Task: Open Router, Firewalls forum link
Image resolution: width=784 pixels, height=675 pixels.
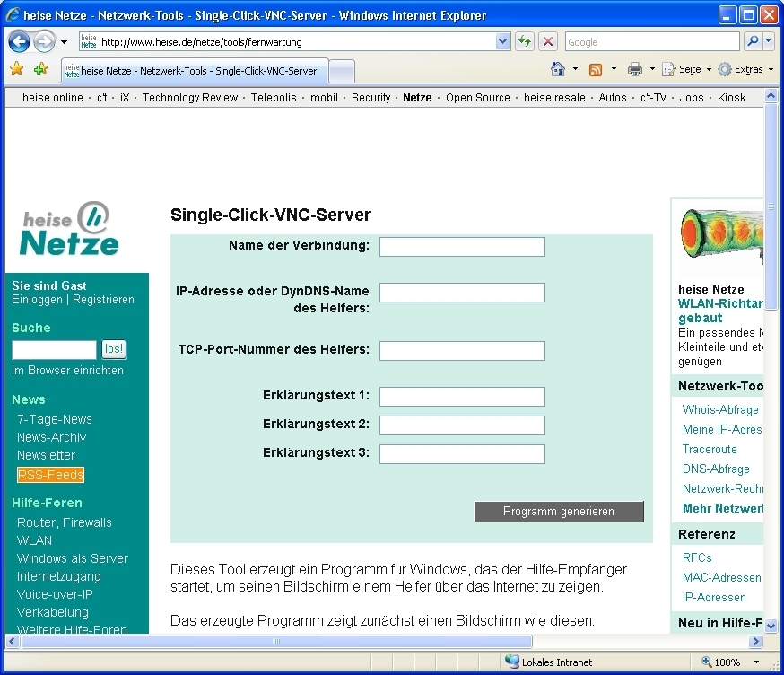Action: point(65,522)
